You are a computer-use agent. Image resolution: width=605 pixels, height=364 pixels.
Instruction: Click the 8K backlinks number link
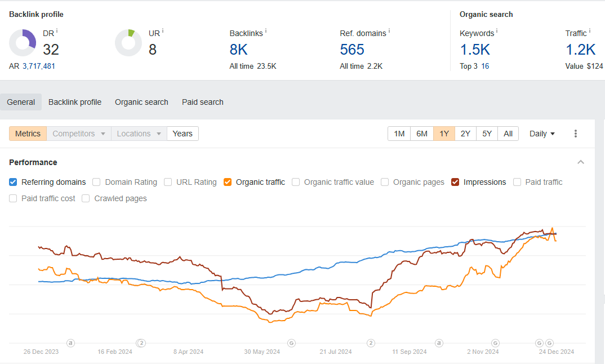(x=238, y=50)
